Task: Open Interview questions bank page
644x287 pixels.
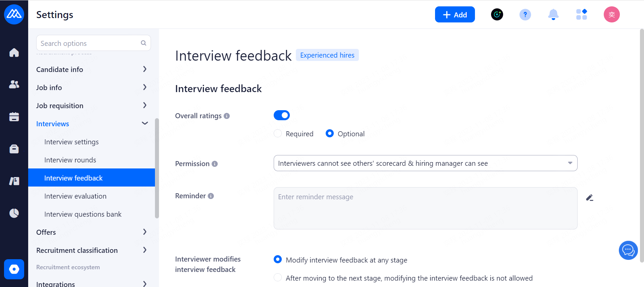Action: pyautogui.click(x=83, y=214)
